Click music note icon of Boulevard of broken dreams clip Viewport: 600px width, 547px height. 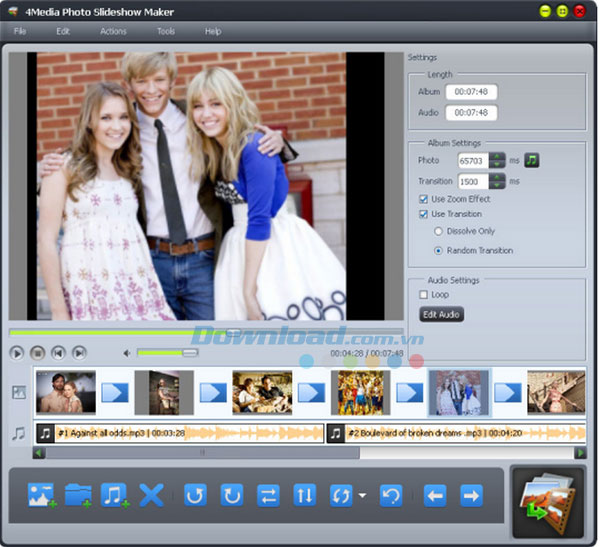tap(336, 433)
